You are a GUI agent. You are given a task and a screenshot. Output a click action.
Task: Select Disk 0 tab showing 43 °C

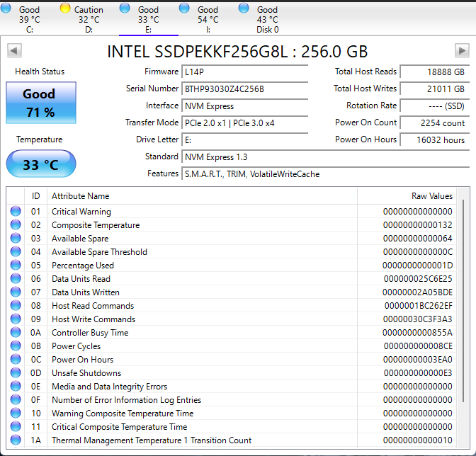268,19
